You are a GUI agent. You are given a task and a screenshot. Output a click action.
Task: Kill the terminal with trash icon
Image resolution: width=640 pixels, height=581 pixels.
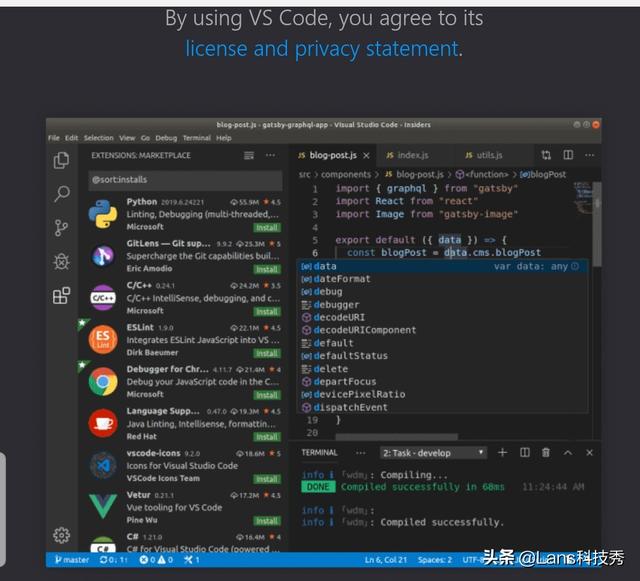click(546, 452)
